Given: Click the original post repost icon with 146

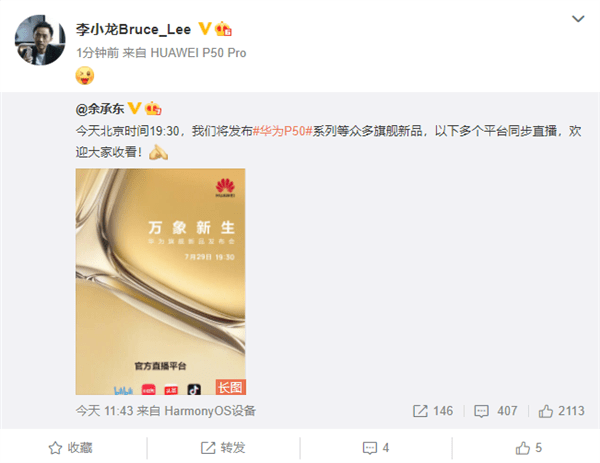Looking at the screenshot, I should coord(433,411).
